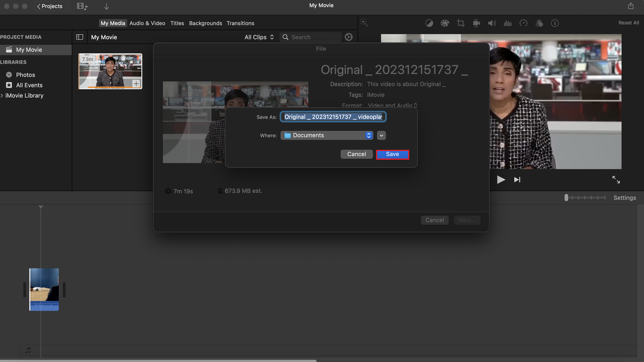Open the speed tool

pos(523,23)
